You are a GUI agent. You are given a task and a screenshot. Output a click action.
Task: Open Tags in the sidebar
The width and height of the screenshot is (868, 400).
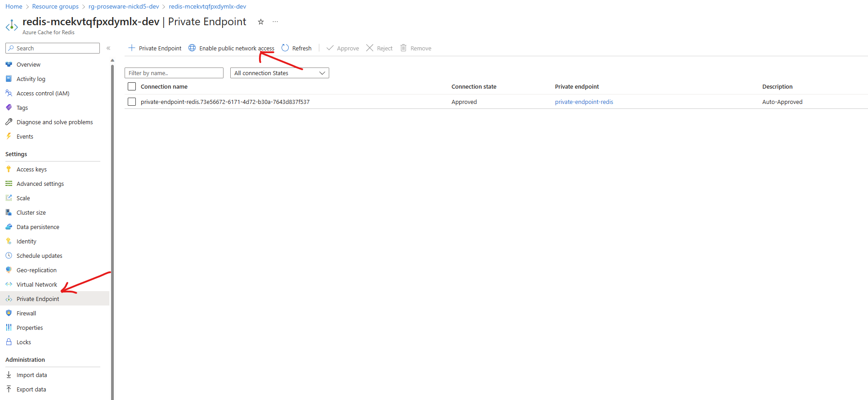22,108
